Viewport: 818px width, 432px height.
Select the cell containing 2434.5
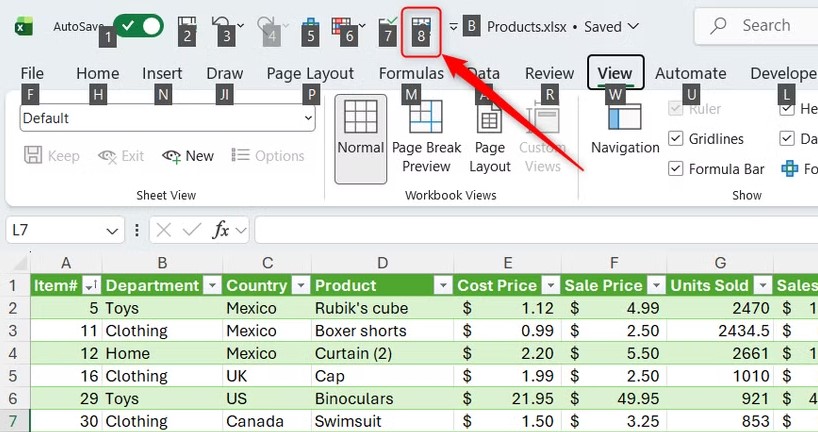(x=719, y=331)
